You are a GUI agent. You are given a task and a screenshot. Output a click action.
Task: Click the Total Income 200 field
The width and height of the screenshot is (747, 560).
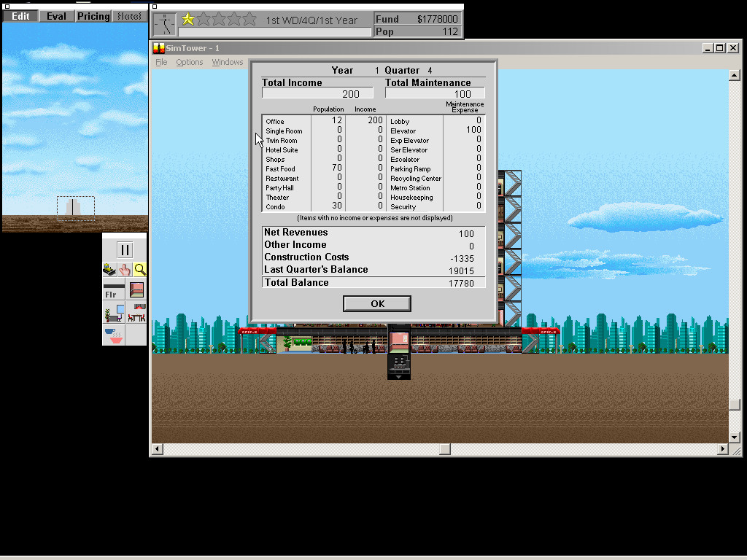point(317,94)
